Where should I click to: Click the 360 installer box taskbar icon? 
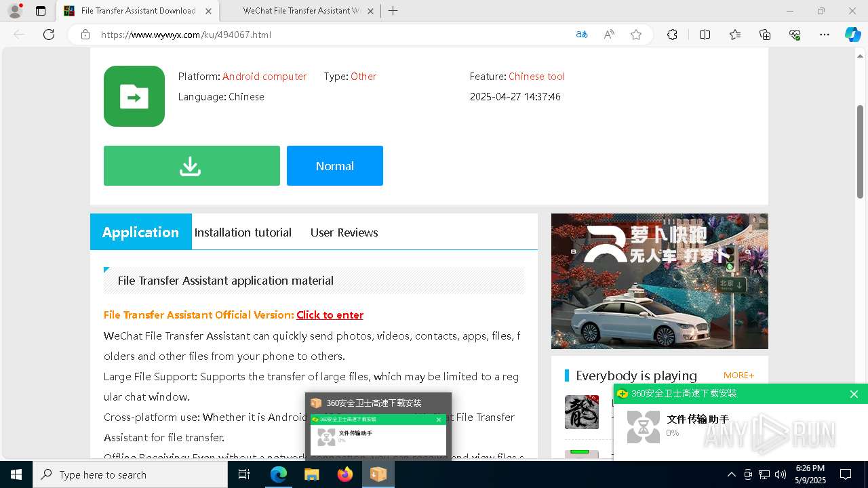click(x=378, y=474)
